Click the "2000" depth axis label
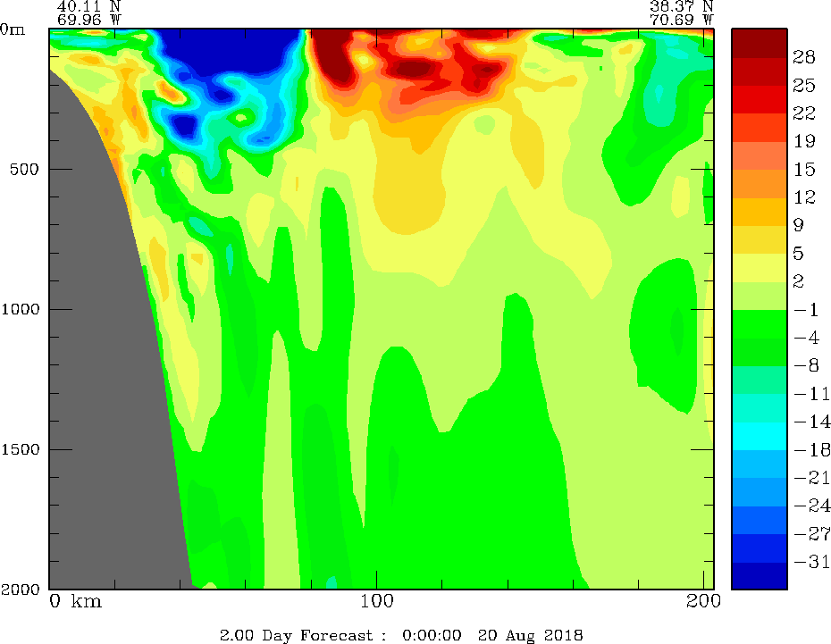This screenshot has height=644, width=831. (x=21, y=589)
